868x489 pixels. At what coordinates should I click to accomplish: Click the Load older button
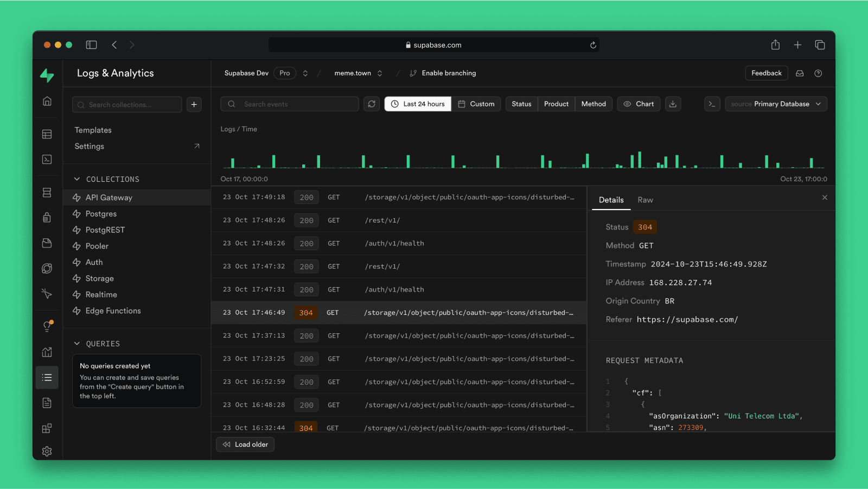(245, 444)
